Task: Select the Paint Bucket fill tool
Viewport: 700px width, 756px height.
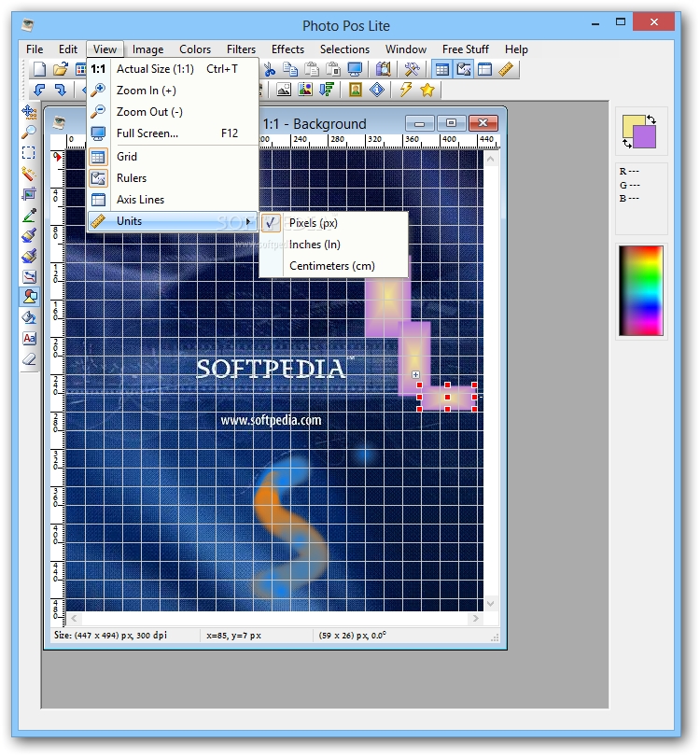Action: (29, 317)
